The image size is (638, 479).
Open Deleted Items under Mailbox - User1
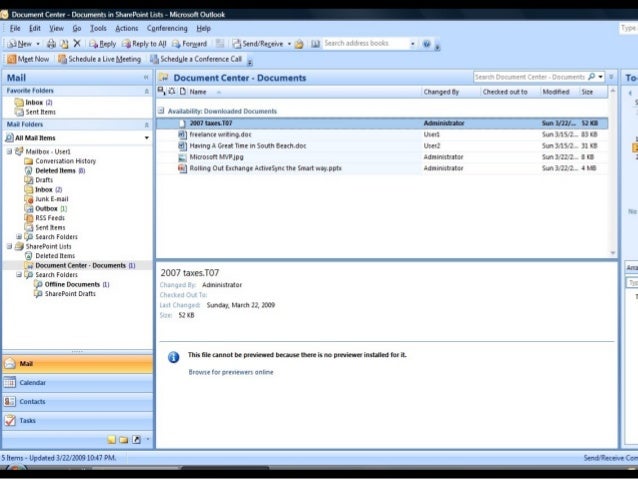[55, 171]
